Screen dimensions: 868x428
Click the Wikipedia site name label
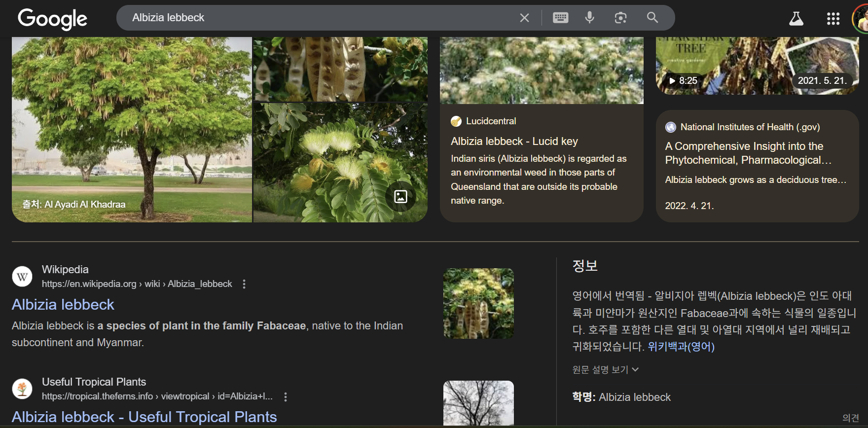click(x=65, y=270)
